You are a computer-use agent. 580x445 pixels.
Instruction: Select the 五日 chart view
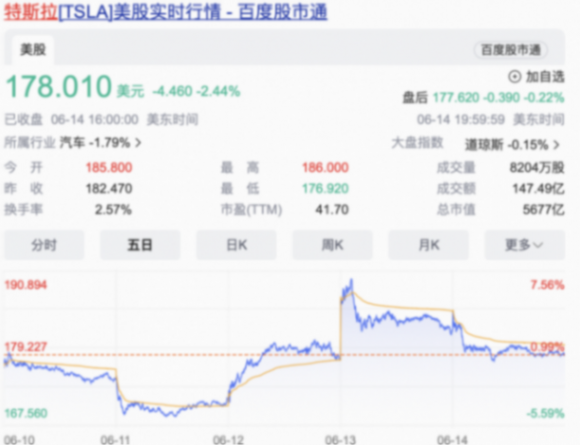click(x=140, y=245)
